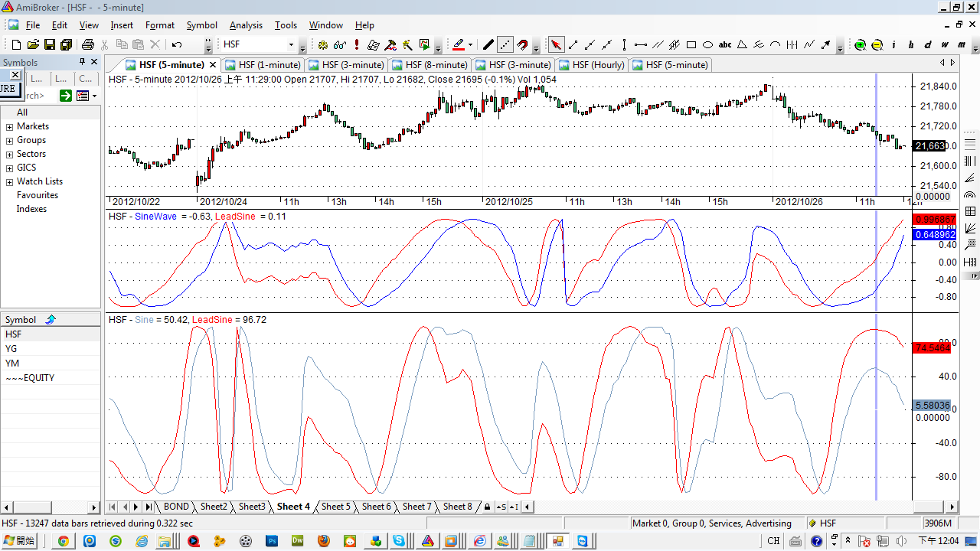Click the glasses icon in toolbar
Screen dimensions: 980x551
point(340,45)
